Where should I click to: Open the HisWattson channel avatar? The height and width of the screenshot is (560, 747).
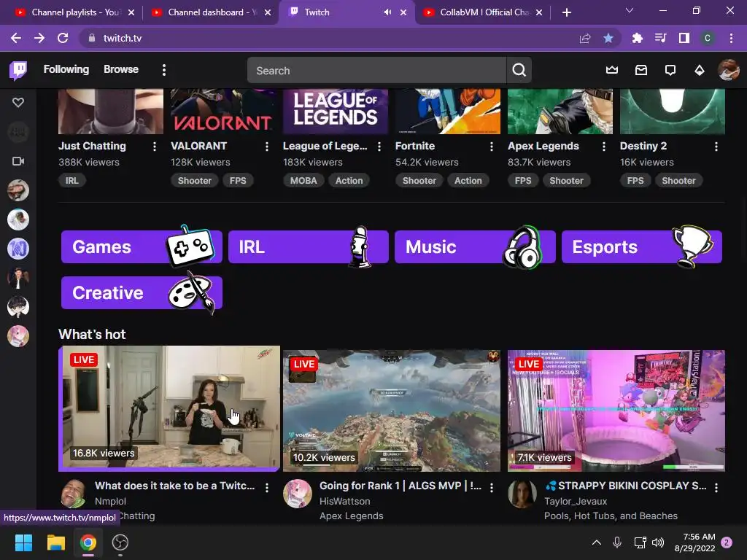click(298, 494)
